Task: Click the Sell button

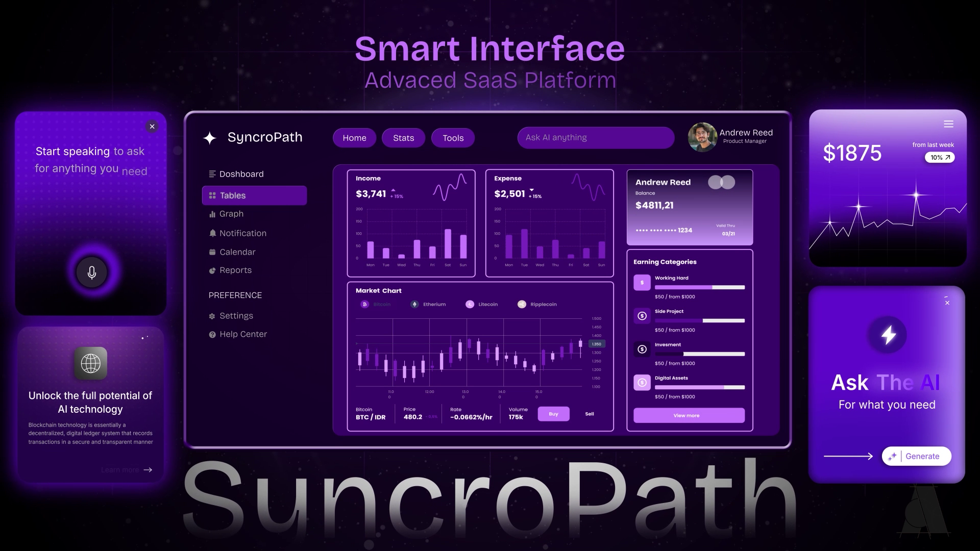Action: [x=590, y=414]
